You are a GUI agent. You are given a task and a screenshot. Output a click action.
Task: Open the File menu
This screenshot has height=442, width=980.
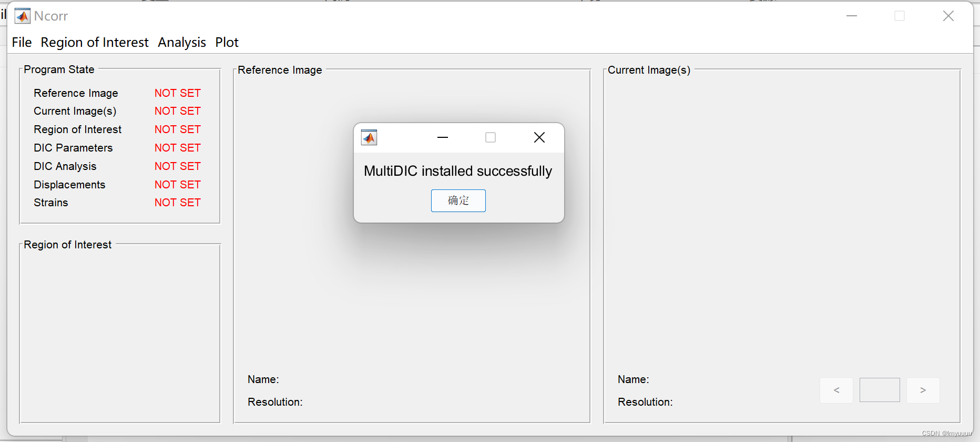21,42
